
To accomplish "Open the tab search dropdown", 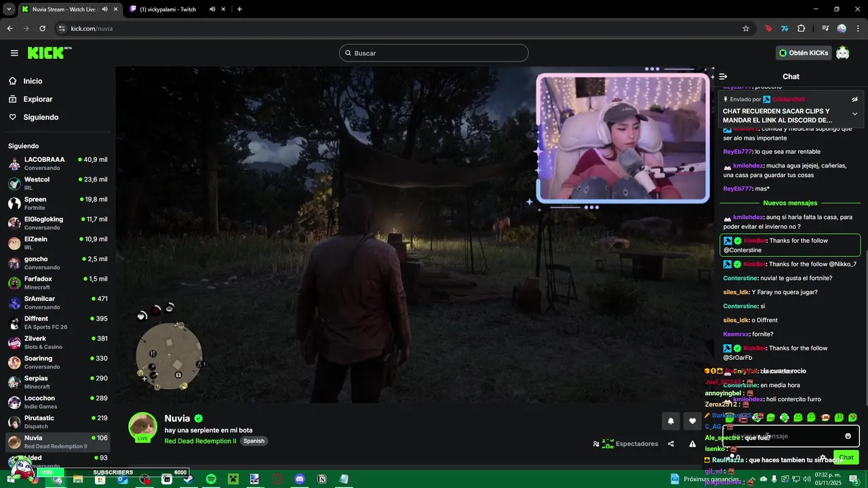I will [x=9, y=9].
